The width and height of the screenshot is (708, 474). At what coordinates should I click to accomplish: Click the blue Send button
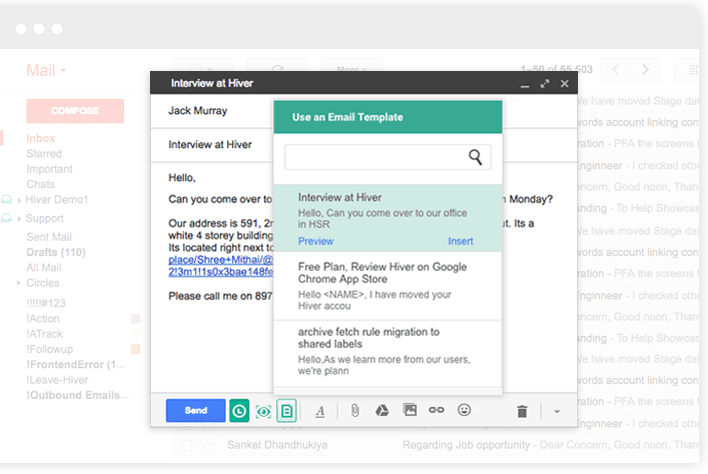pyautogui.click(x=196, y=410)
